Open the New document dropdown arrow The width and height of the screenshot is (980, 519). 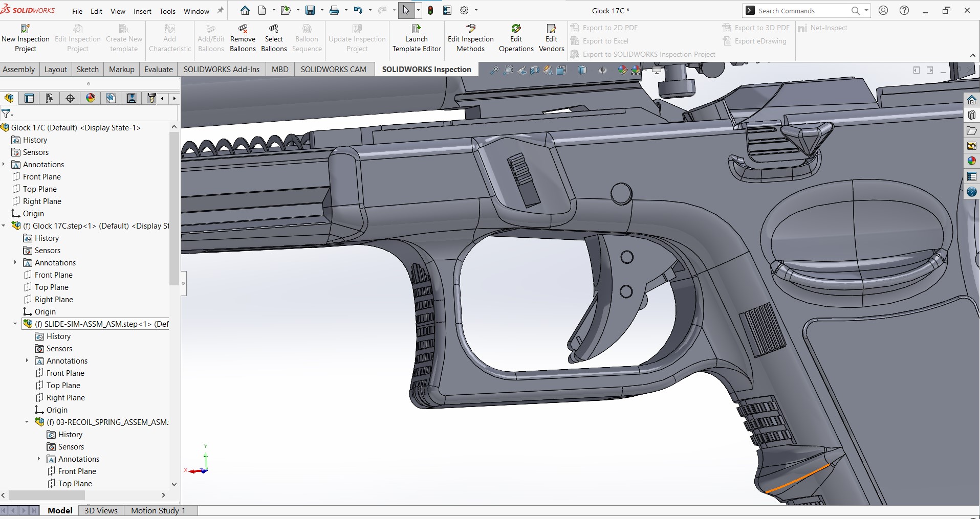(x=274, y=10)
